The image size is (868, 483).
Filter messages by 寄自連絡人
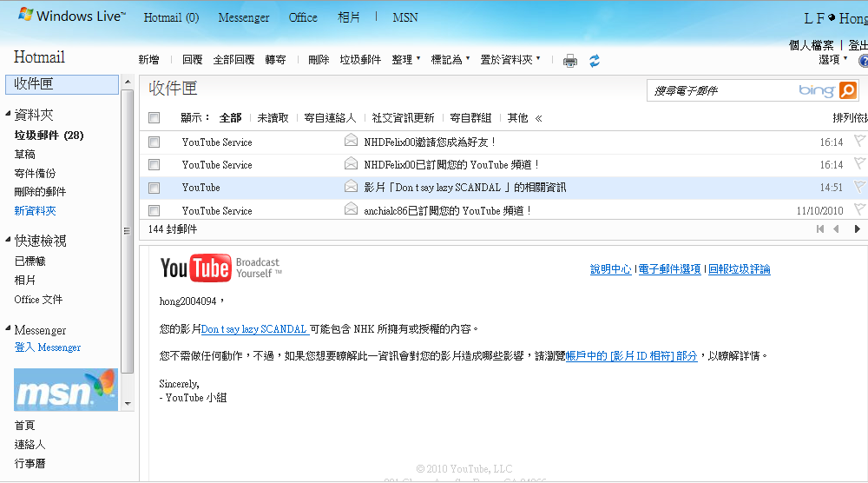pos(330,118)
